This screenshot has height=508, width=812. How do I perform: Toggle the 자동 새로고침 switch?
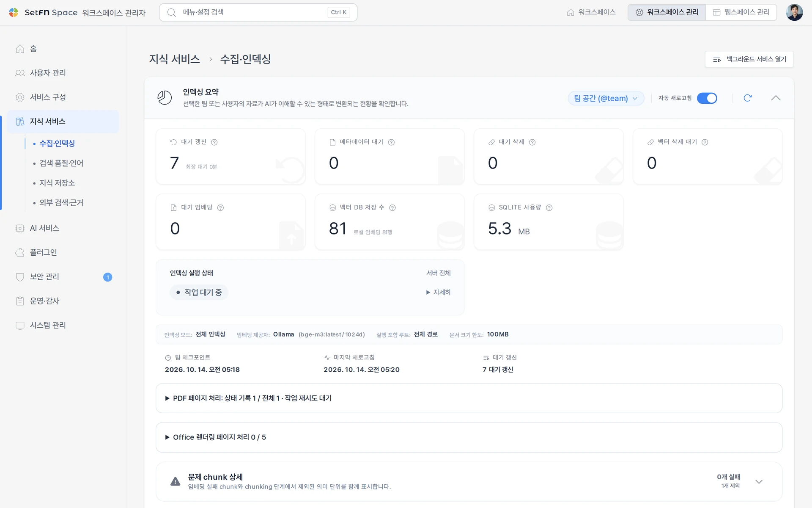tap(707, 98)
